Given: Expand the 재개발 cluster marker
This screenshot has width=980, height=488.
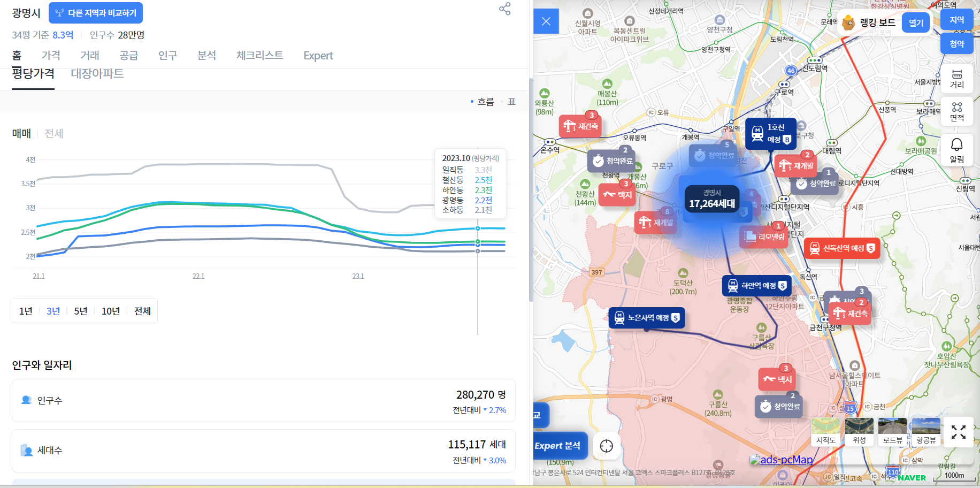Looking at the screenshot, I should tap(656, 222).
